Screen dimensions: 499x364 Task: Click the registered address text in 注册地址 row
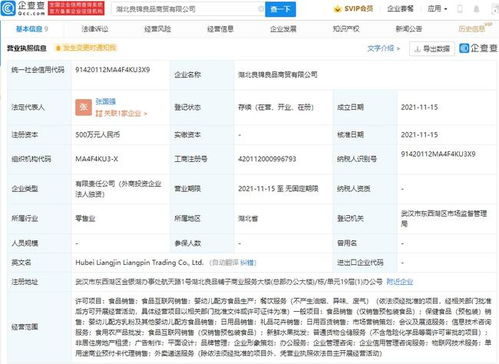tap(229, 282)
